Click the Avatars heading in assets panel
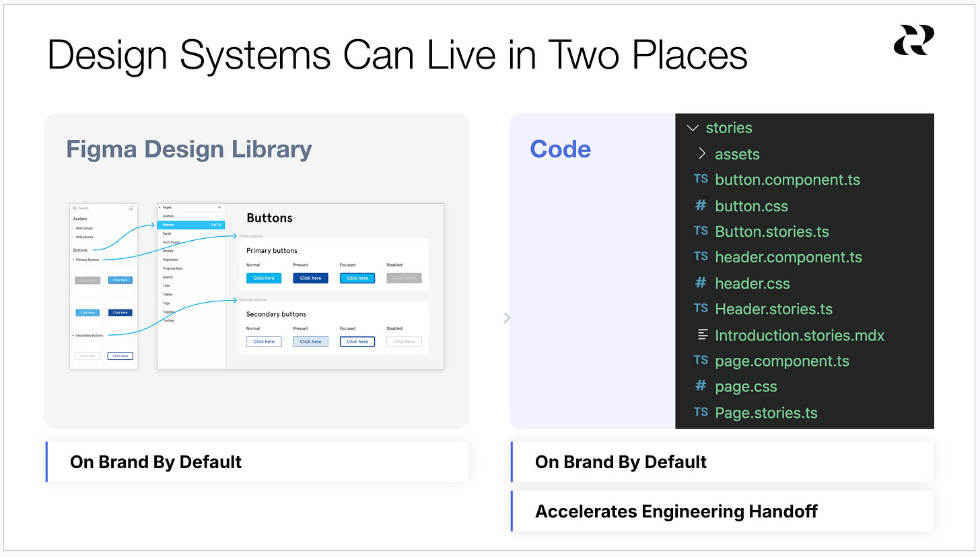The width and height of the screenshot is (980, 557). pos(80,219)
